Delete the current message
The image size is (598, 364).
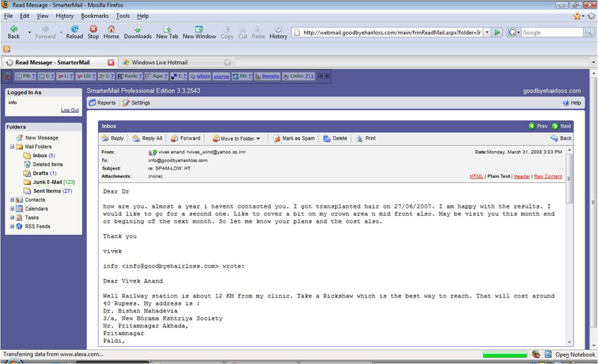pos(335,138)
